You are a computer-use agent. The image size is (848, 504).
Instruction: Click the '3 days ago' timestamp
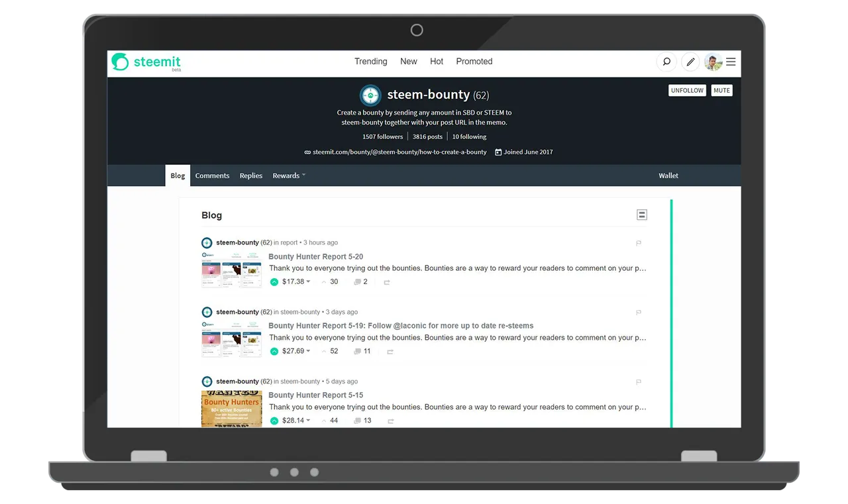click(342, 312)
